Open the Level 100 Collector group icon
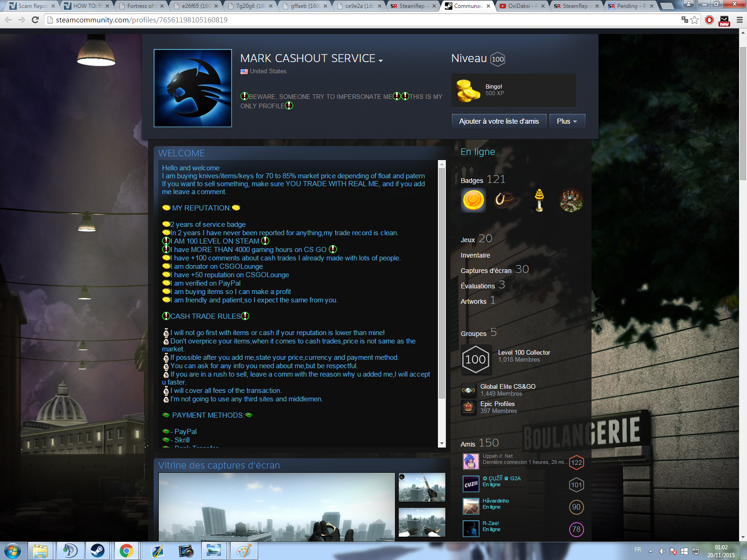Screen dimensions: 747x560 click(x=476, y=359)
